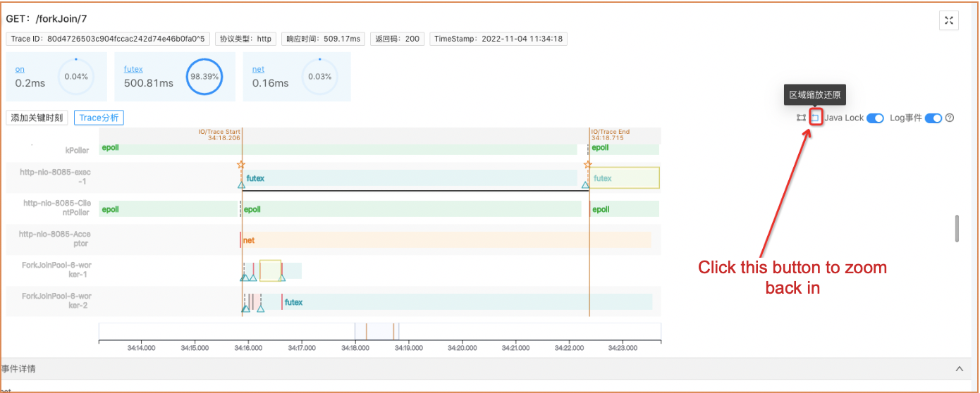Viewport: 980px width, 393px height.
Task: Click the vertical scrollbar thumb
Action: click(x=957, y=228)
